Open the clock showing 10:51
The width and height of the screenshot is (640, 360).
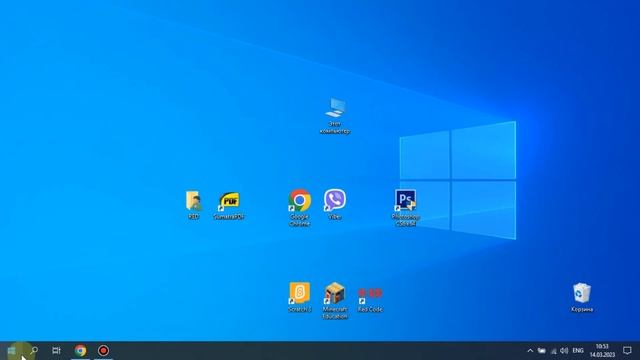click(x=602, y=351)
